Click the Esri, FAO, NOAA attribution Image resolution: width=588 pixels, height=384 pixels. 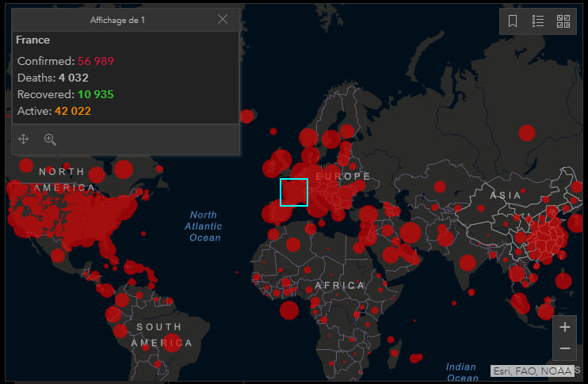pos(532,371)
